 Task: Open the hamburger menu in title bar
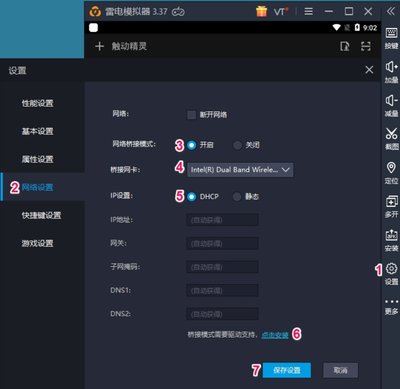pyautogui.click(x=309, y=12)
